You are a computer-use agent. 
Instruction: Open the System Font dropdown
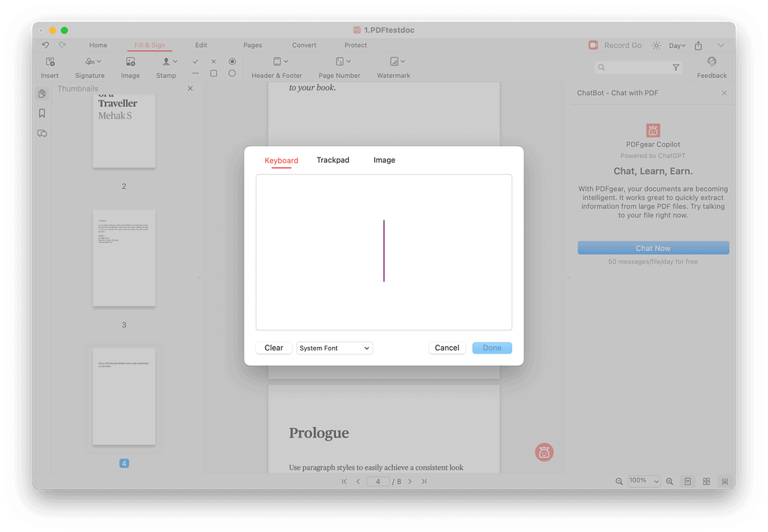pos(334,348)
